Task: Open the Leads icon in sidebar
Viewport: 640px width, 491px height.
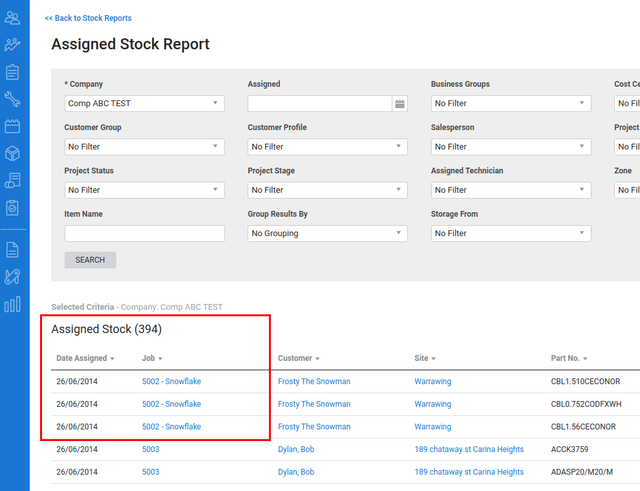Action: click(x=12, y=45)
